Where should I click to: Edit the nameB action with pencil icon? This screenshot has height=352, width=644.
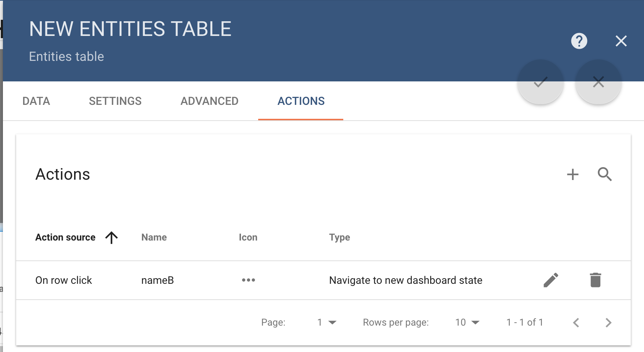[x=550, y=280]
